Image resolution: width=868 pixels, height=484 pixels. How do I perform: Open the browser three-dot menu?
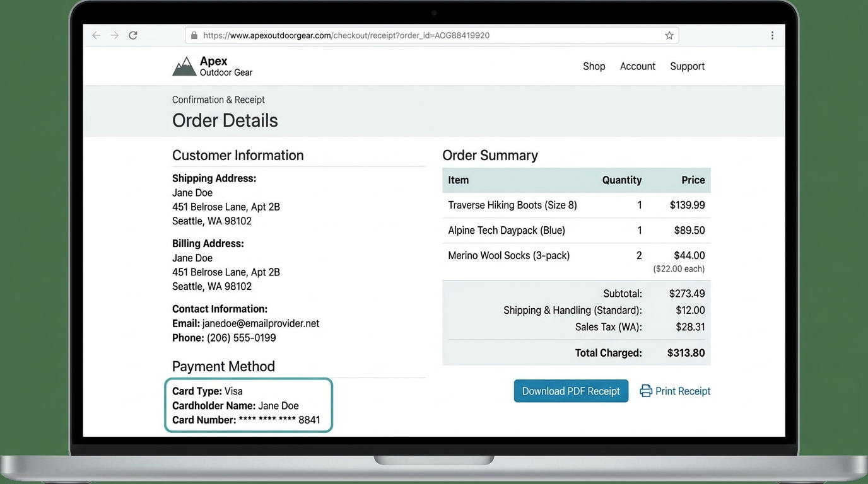(772, 35)
